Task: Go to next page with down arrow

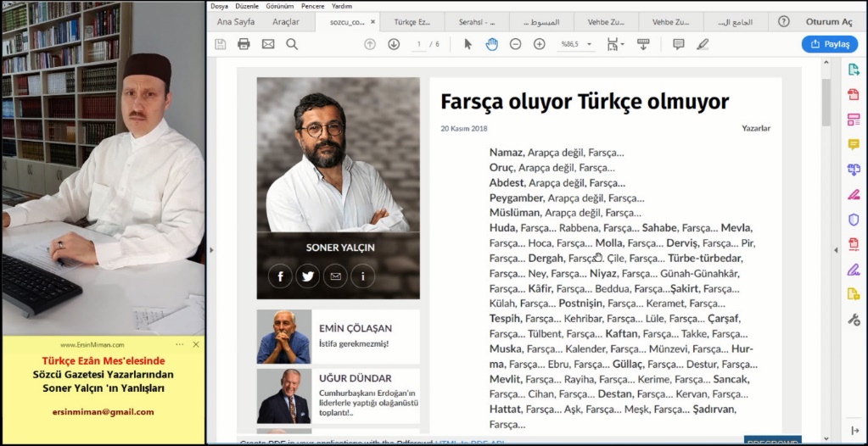Action: click(x=394, y=44)
